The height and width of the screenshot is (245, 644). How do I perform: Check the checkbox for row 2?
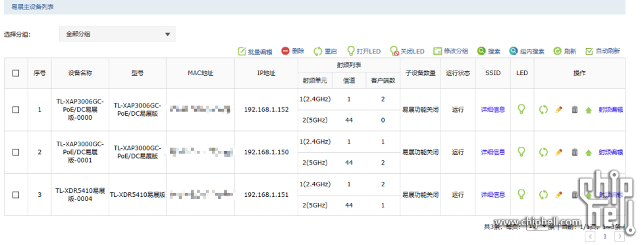[x=16, y=152]
